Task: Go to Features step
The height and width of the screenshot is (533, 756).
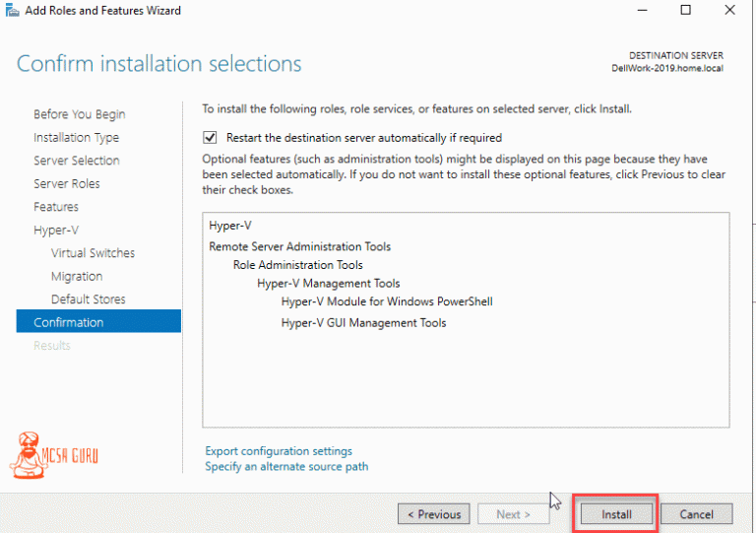Action: tap(56, 207)
